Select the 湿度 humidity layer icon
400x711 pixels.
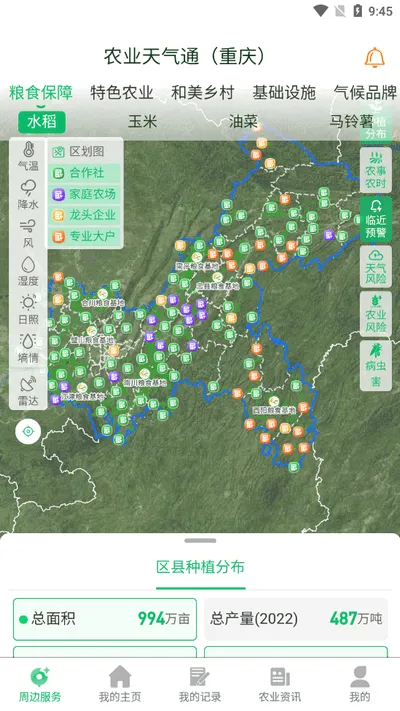pyautogui.click(x=28, y=272)
